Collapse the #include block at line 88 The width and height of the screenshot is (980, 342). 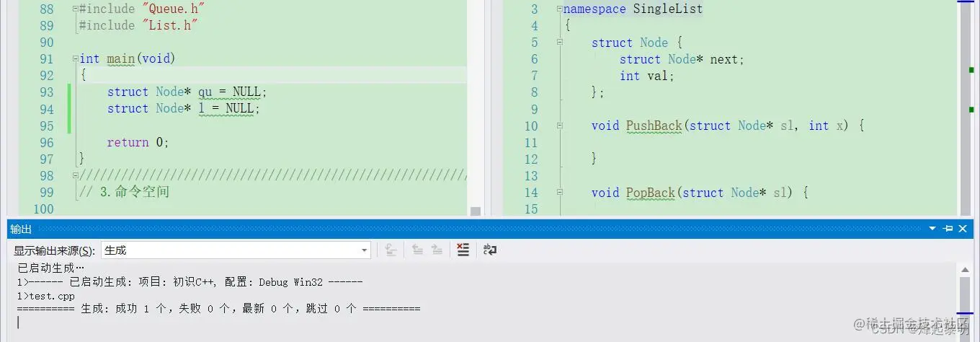(x=76, y=9)
